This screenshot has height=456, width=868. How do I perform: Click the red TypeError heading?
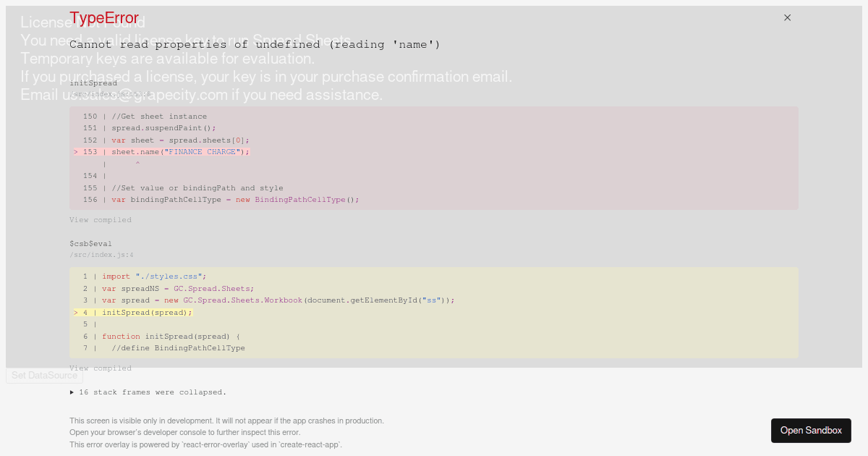click(106, 17)
